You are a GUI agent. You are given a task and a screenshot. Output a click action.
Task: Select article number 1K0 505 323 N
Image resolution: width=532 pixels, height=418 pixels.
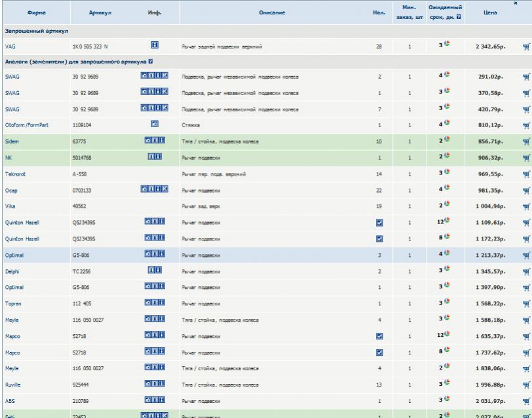point(90,47)
